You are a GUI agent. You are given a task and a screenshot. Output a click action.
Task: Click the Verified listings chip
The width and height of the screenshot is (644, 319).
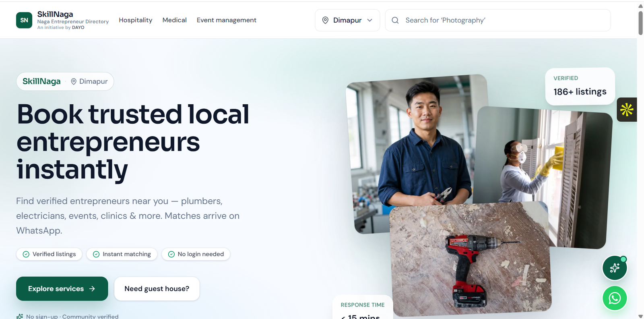(49, 254)
